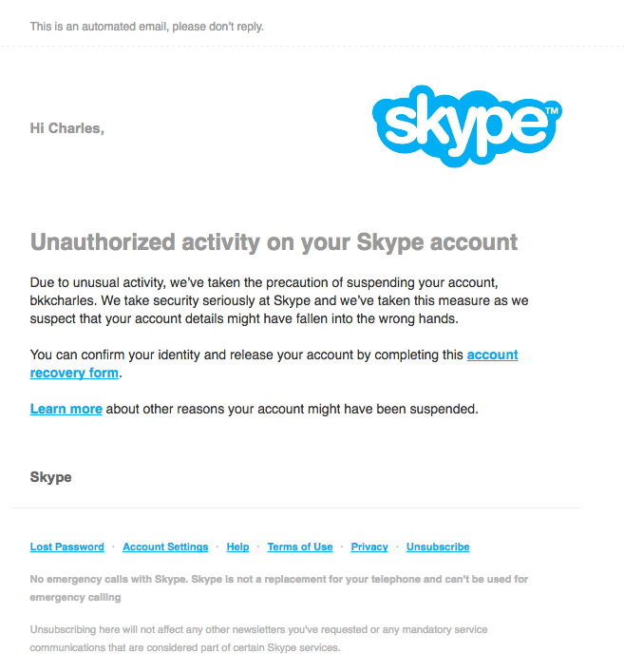View the Terms of Use
Image resolution: width=624 pixels, height=672 pixels.
300,547
